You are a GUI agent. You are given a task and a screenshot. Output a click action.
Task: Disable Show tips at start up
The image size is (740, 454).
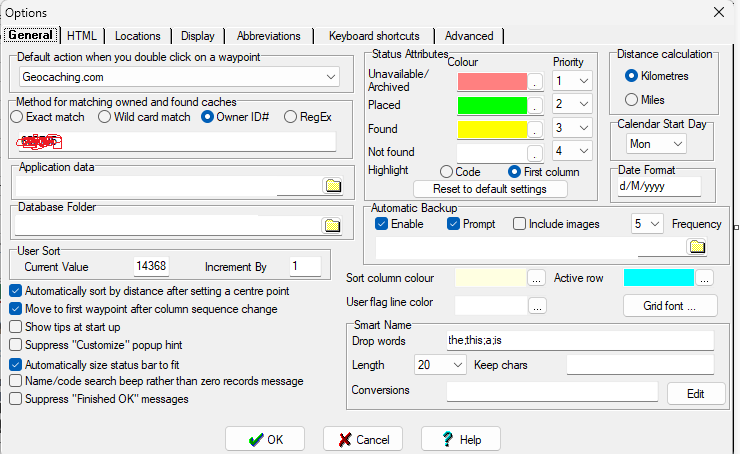coord(16,327)
